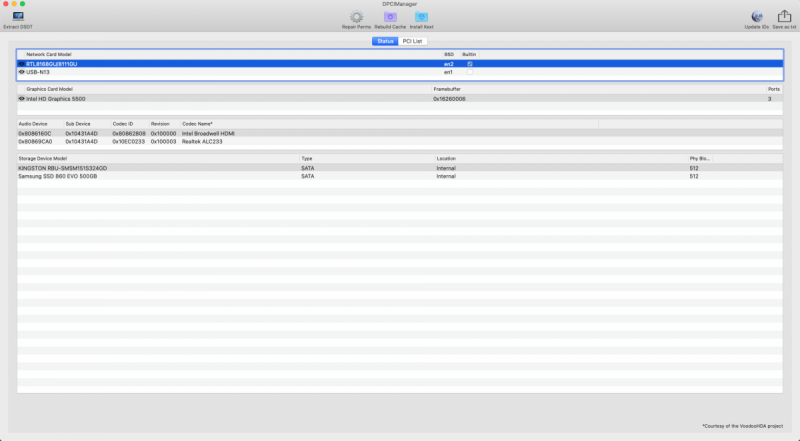Click the Audio Device column header
The height and width of the screenshot is (441, 800).
click(x=33, y=124)
